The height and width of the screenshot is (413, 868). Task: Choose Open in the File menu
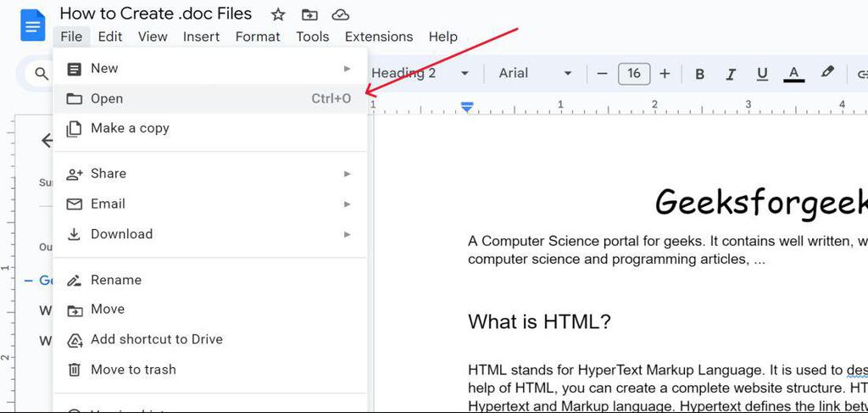click(x=210, y=98)
